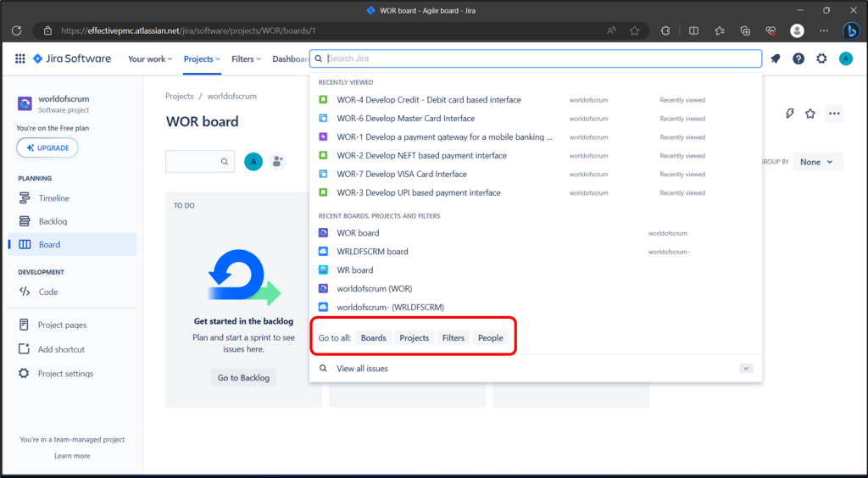Open WOR-7 Develop VISA Card Interface

pyautogui.click(x=536, y=175)
